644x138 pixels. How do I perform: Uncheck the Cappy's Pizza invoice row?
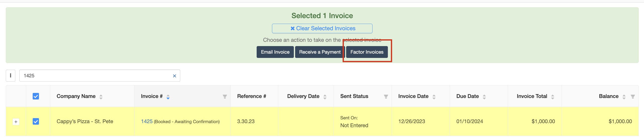click(x=36, y=121)
